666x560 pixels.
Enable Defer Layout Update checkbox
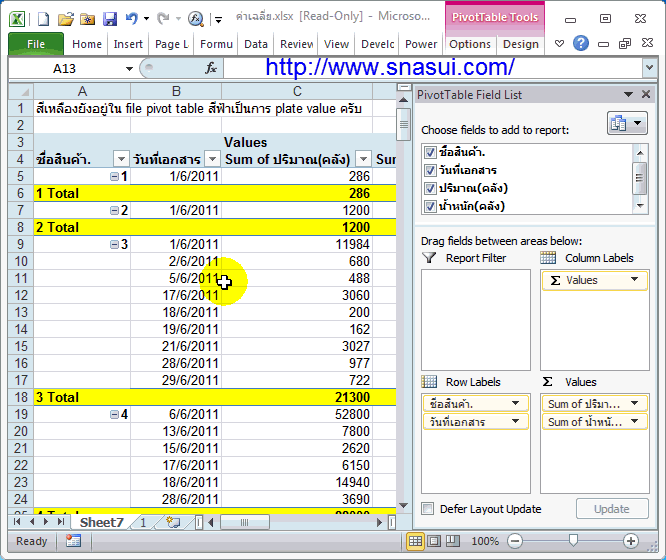(x=428, y=509)
